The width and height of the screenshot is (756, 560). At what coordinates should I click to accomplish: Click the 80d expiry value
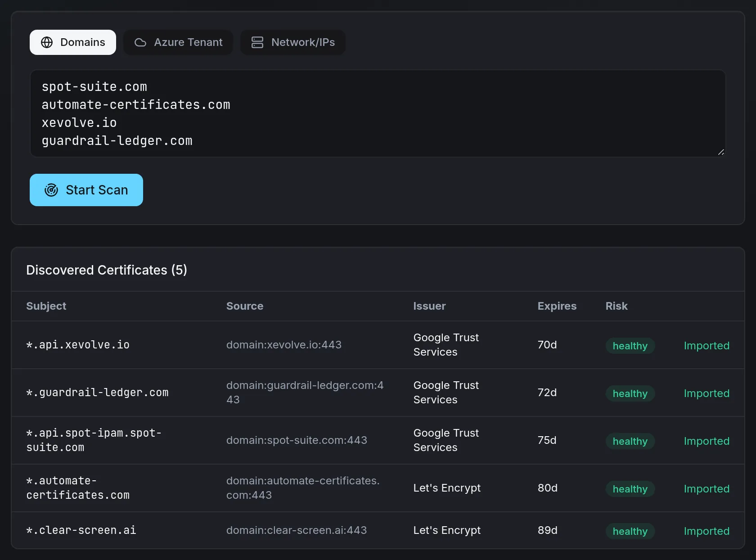point(548,488)
